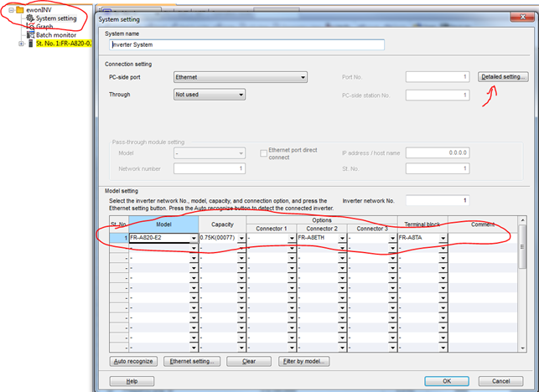Click station number 1 row cell
539x392 pixels.
click(x=119, y=238)
